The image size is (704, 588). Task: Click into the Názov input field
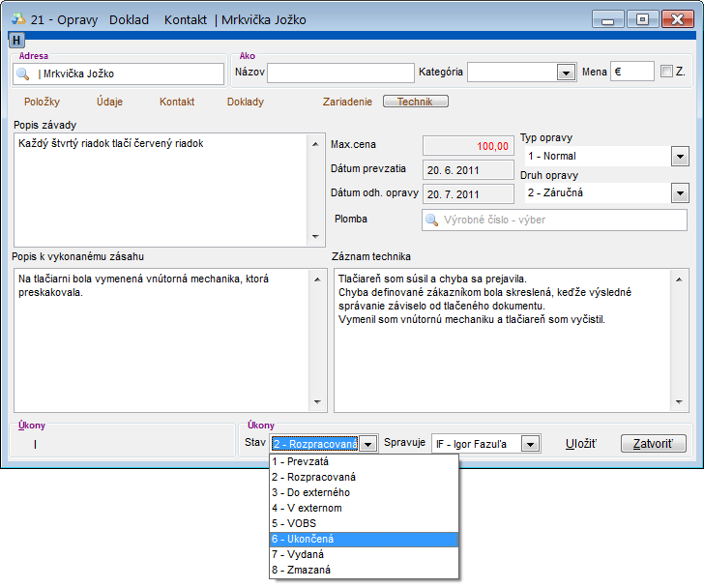[x=340, y=73]
